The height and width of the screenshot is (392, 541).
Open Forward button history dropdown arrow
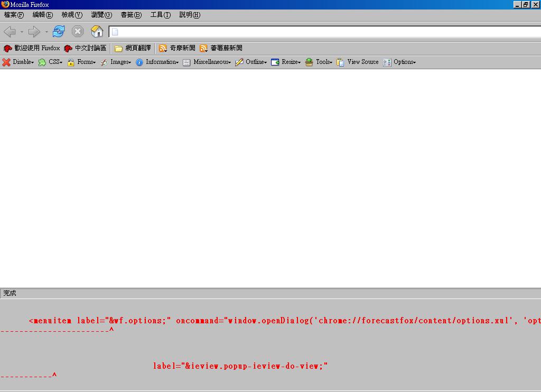point(46,32)
